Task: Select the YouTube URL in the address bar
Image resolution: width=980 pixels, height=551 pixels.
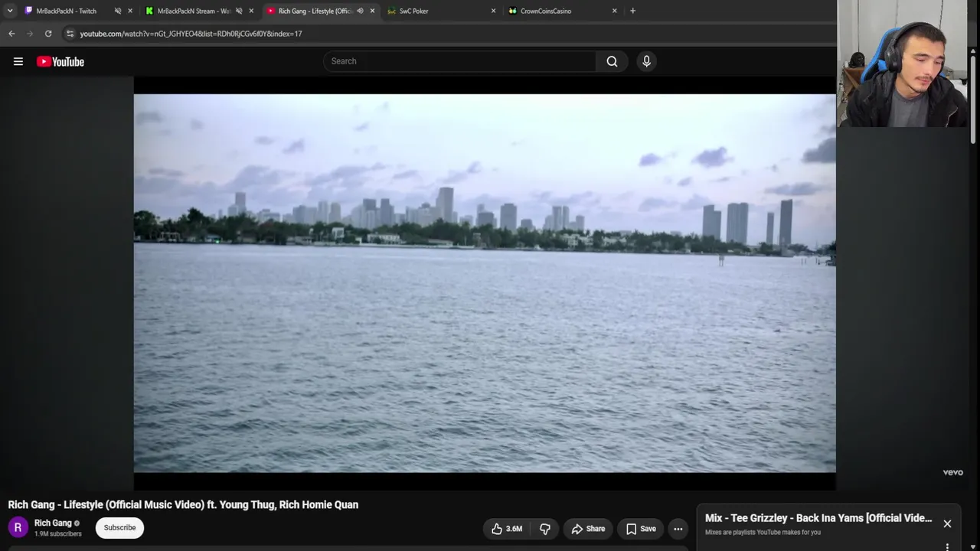Action: pos(191,34)
